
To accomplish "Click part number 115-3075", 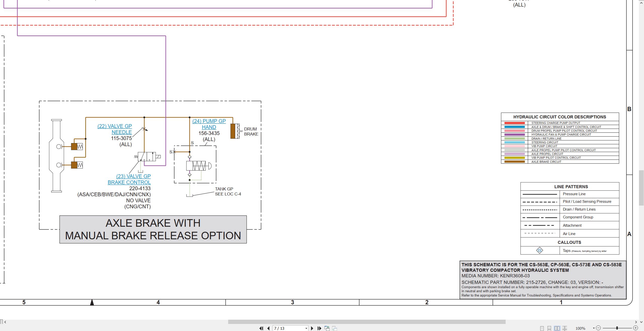I will (x=122, y=138).
